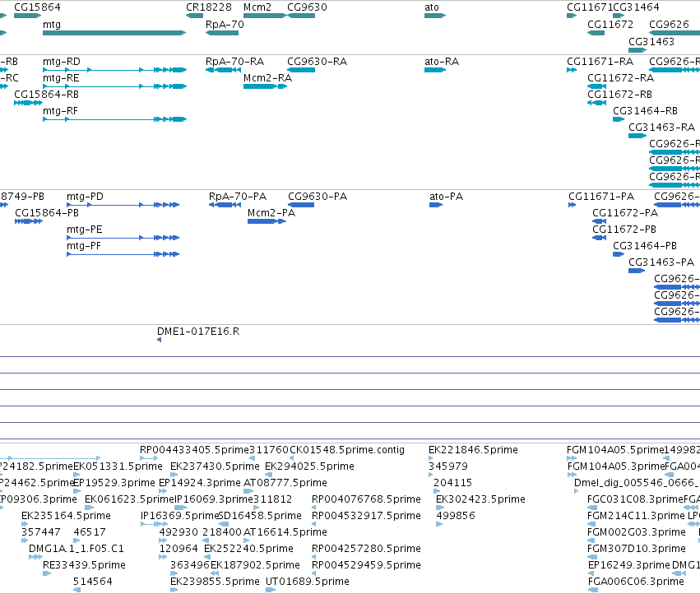This screenshot has width=700, height=594.
Task: Open the ato-PA protein feature
Action: (x=436, y=205)
